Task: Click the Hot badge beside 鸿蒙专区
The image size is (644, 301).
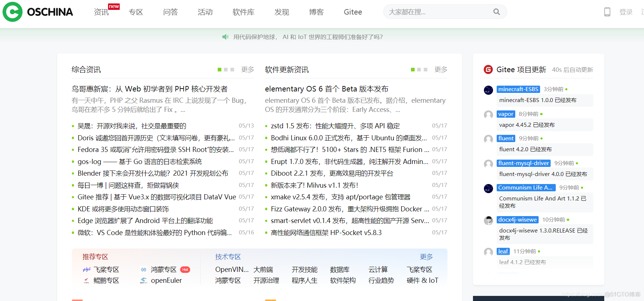Action: (x=185, y=270)
